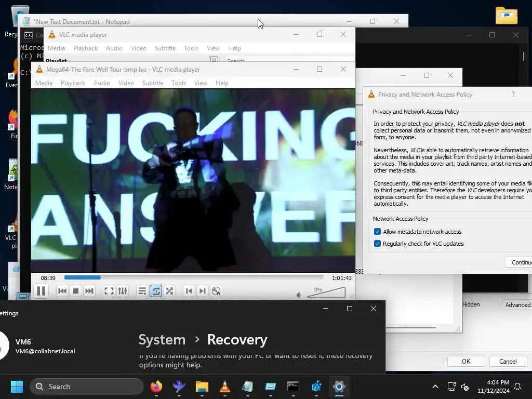Screen dimensions: 532x399
Task: Open Media menu in background VLC window
Action: click(56, 48)
